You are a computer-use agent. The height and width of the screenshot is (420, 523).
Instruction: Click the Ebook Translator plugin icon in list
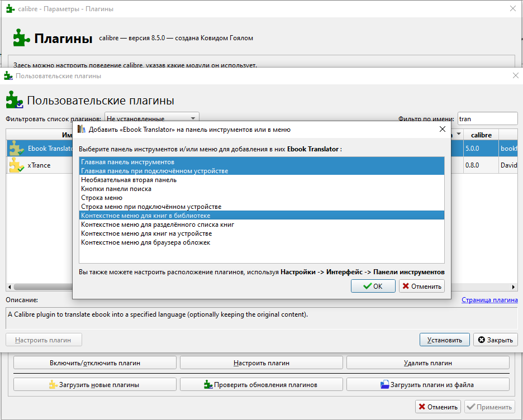[17, 149]
